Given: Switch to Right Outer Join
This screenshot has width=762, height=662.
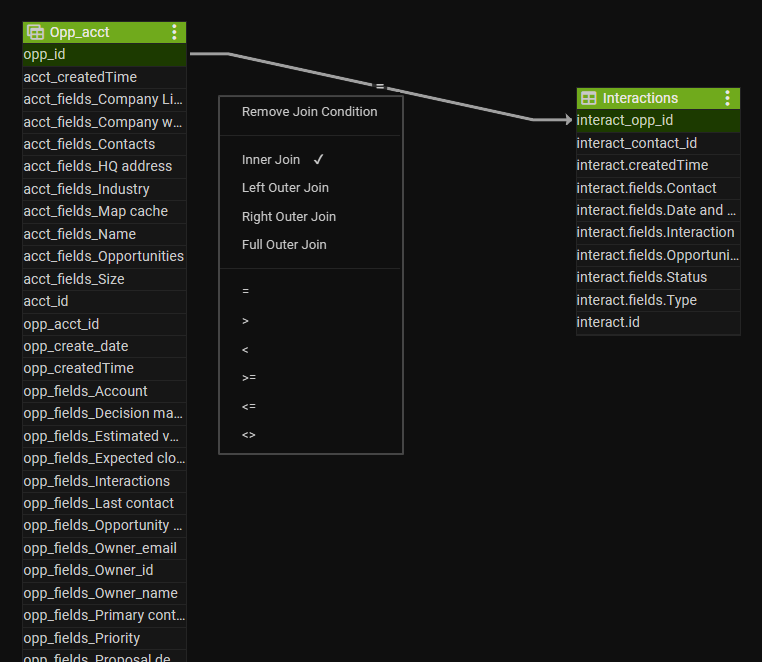Looking at the screenshot, I should coord(288,217).
